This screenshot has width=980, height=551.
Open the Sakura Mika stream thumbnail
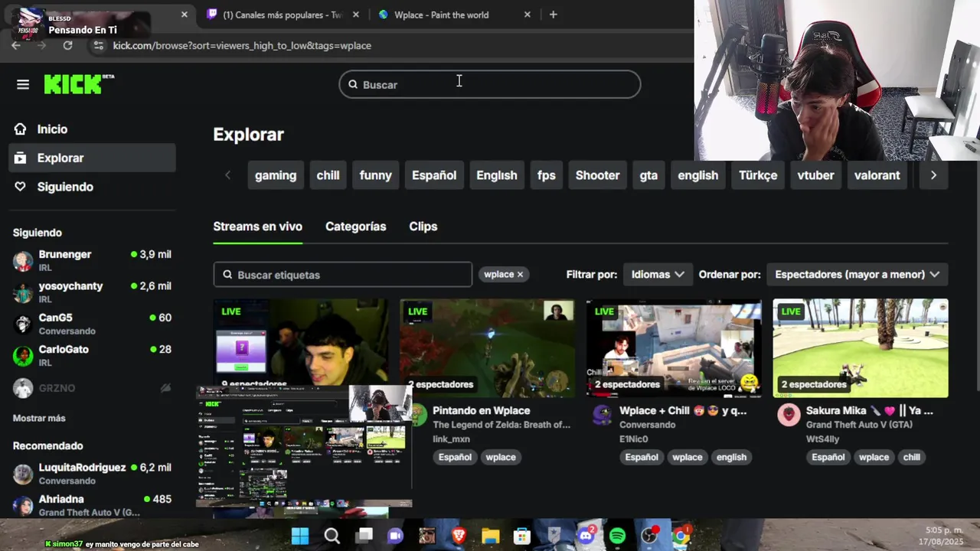(861, 348)
